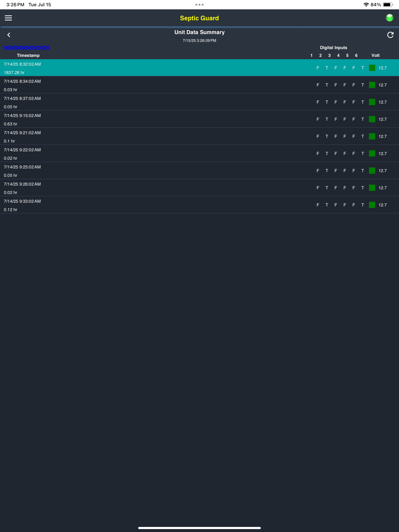This screenshot has width=399, height=532.
Task: Click the 12.7 volt value in 9:26:02 row
Action: (x=383, y=188)
